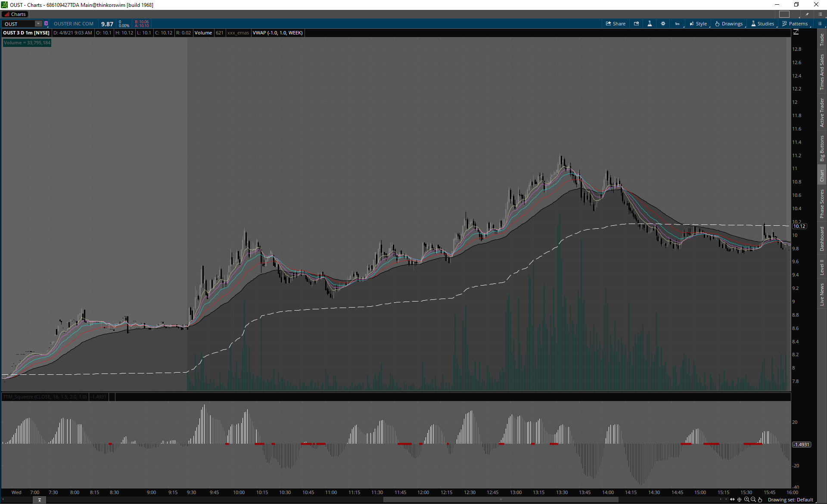Open the Active Trader sidebar tab
This screenshot has height=504, width=827.
coord(822,112)
